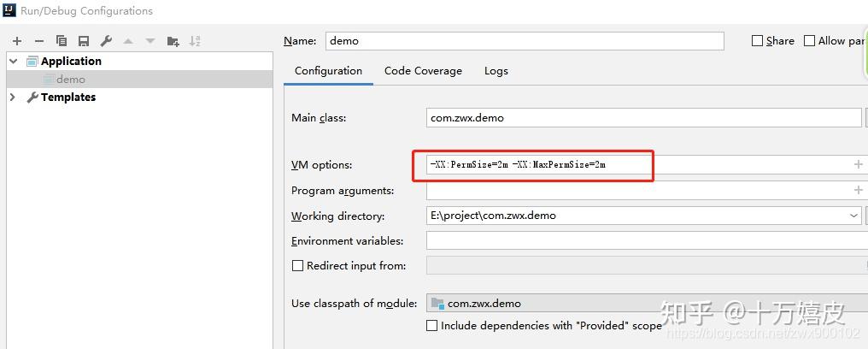868x349 pixels.
Task: Open the Working directory dropdown
Action: pyautogui.click(x=853, y=216)
